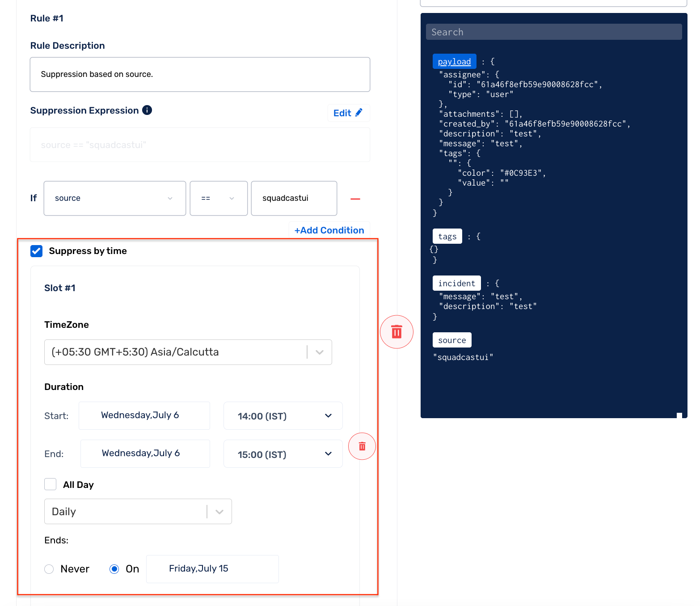Click the info icon beside Suppression Expression

(147, 110)
